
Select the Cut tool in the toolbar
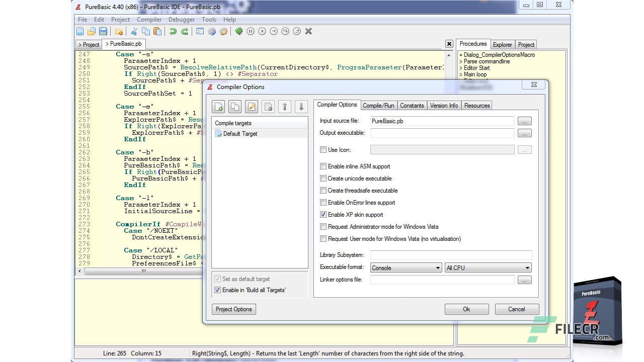(134, 31)
